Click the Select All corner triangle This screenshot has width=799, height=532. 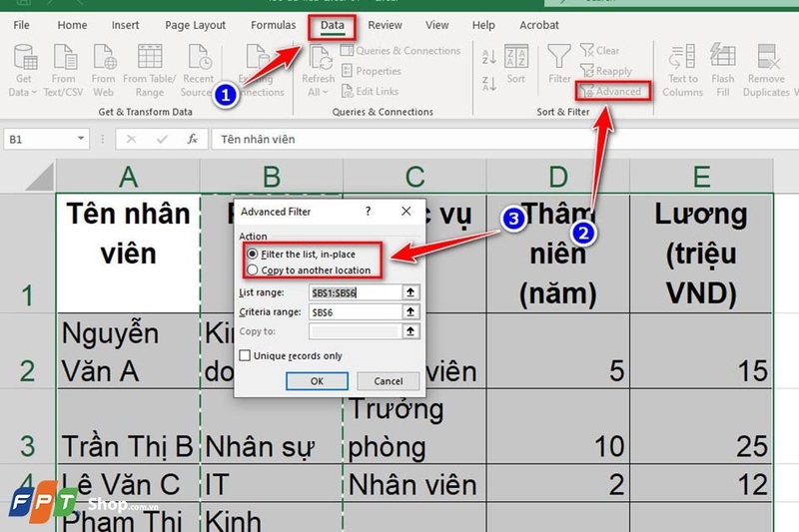click(39, 176)
